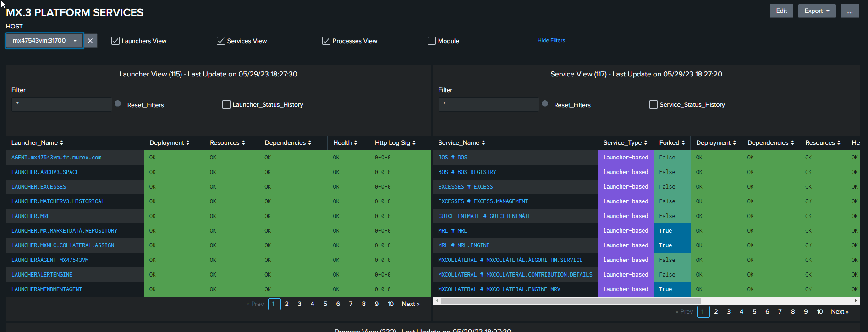Open LAUNCHER.MX.MARKETDATA.REPOSITORY link
868x332 pixels.
pos(64,230)
